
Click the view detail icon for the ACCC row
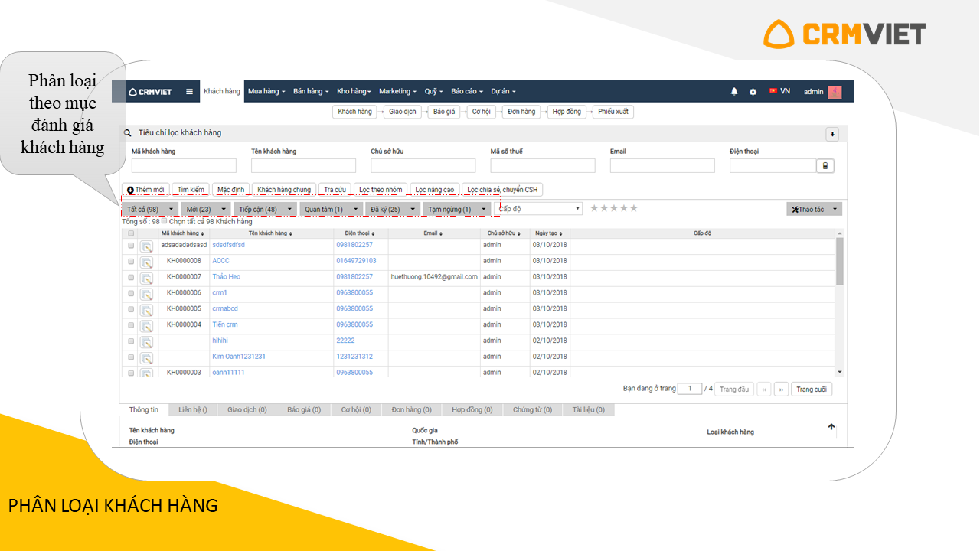point(146,262)
